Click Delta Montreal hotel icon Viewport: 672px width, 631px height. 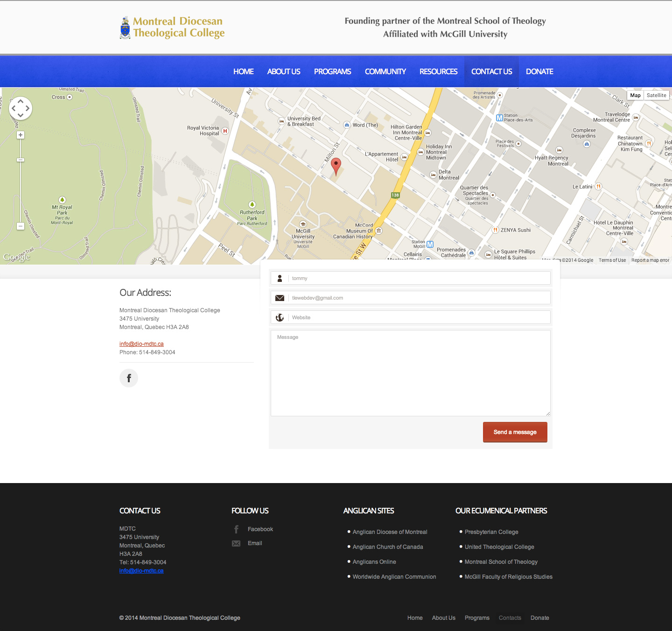[433, 175]
